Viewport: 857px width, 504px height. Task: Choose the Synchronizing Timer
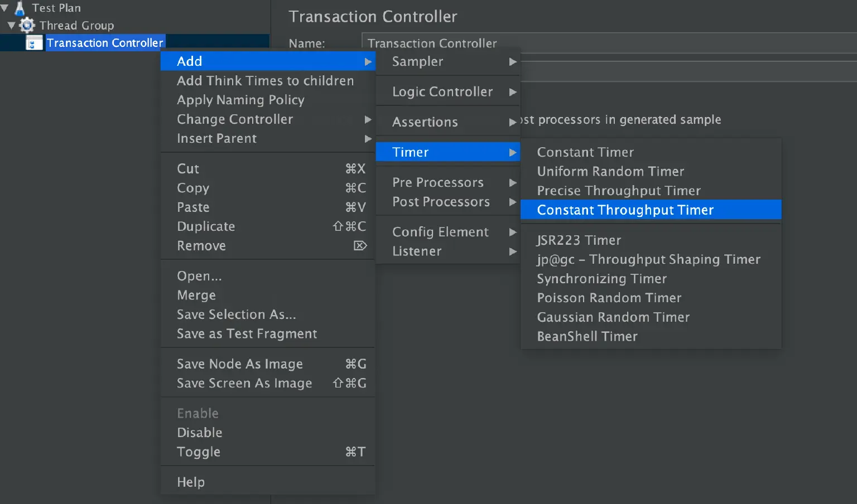pos(601,279)
